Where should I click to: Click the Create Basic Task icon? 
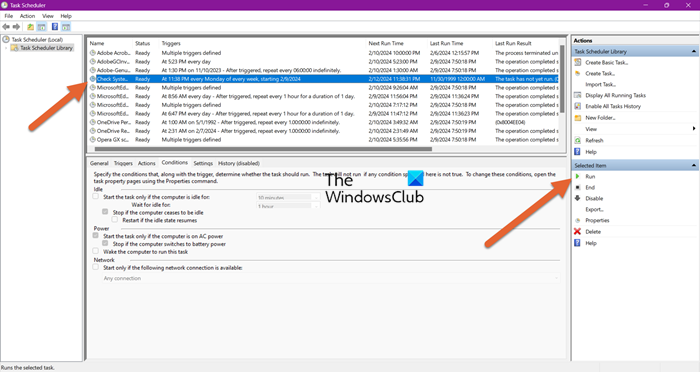tap(578, 62)
